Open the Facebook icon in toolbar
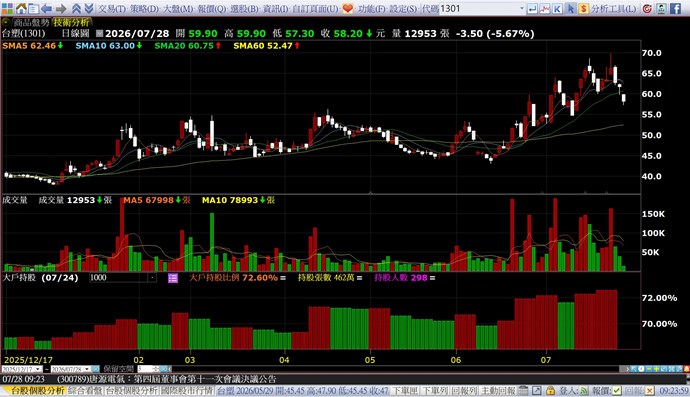This screenshot has height=397, width=690. 675,8
